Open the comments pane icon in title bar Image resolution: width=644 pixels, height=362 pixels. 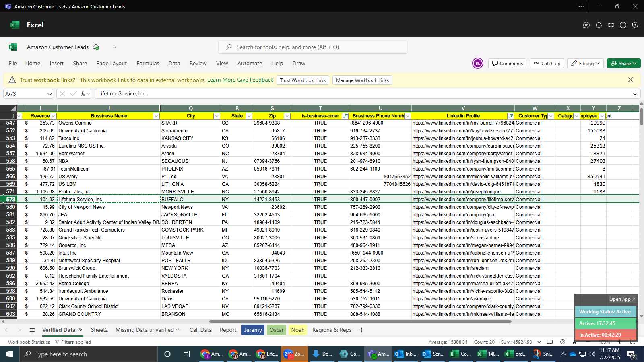click(x=586, y=25)
